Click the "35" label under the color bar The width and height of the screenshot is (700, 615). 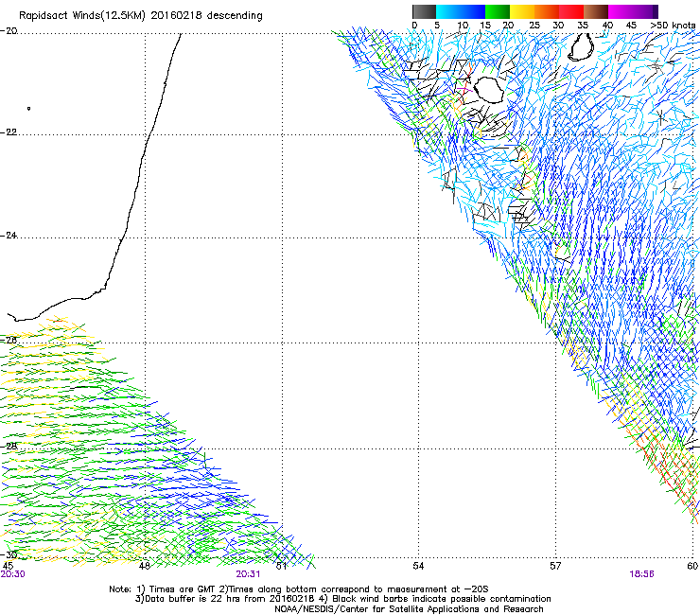click(583, 26)
